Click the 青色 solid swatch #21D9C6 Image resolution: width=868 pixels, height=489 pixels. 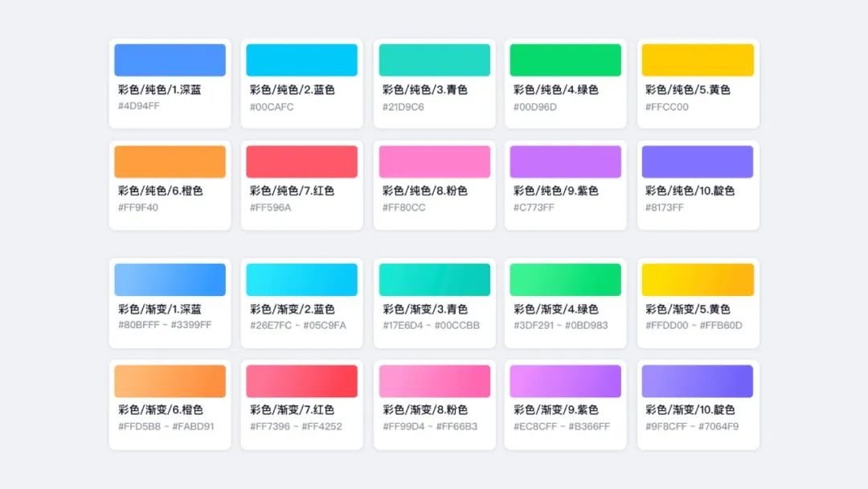coord(434,59)
